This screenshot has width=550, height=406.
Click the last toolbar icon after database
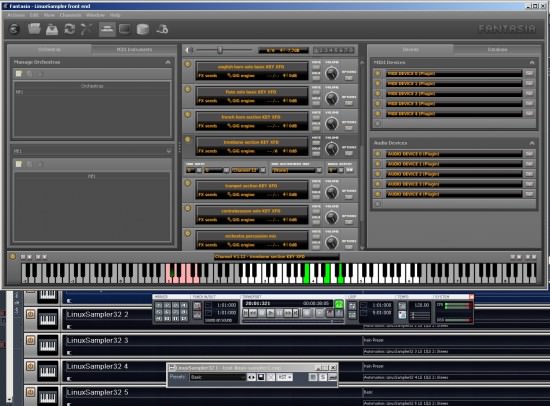tap(162, 29)
